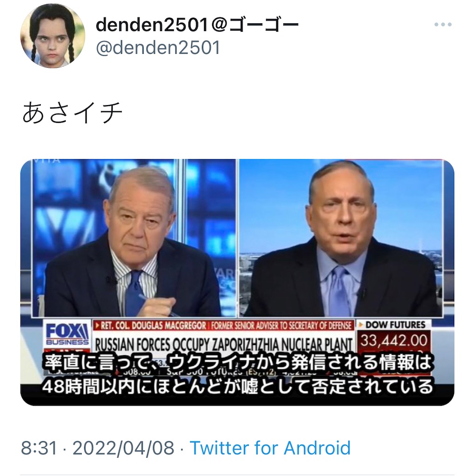Open the @denden2501 handle link
Image resolution: width=475 pixels, height=476 pixels.
[x=158, y=48]
